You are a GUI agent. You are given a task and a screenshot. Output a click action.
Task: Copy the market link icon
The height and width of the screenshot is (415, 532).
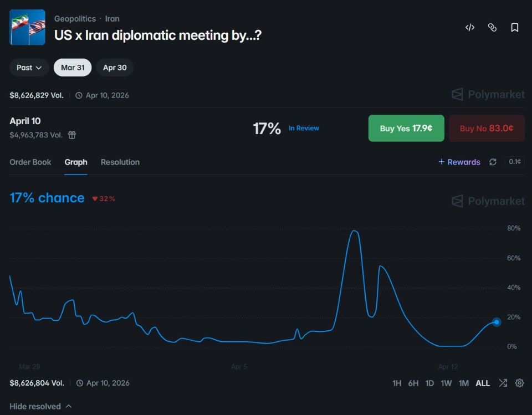(492, 28)
